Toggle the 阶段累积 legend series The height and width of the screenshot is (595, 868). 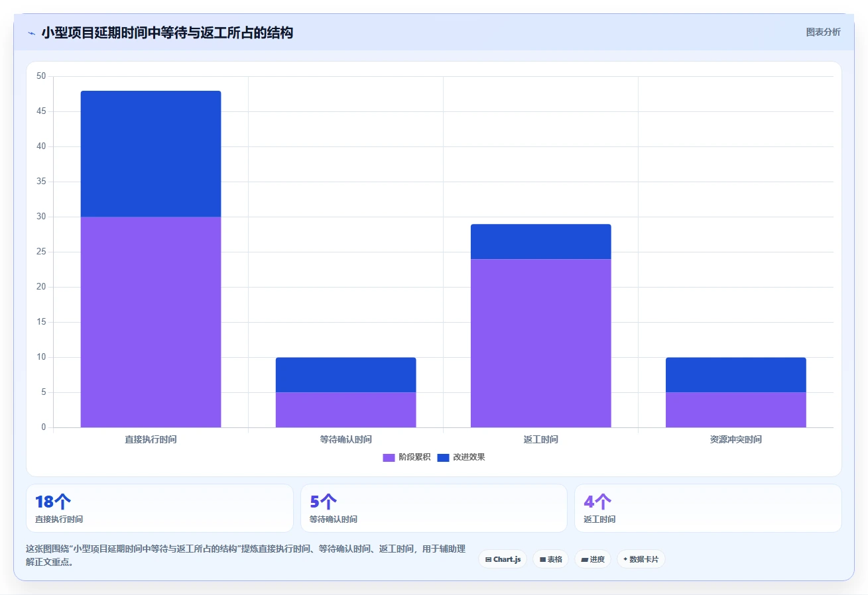tap(406, 458)
